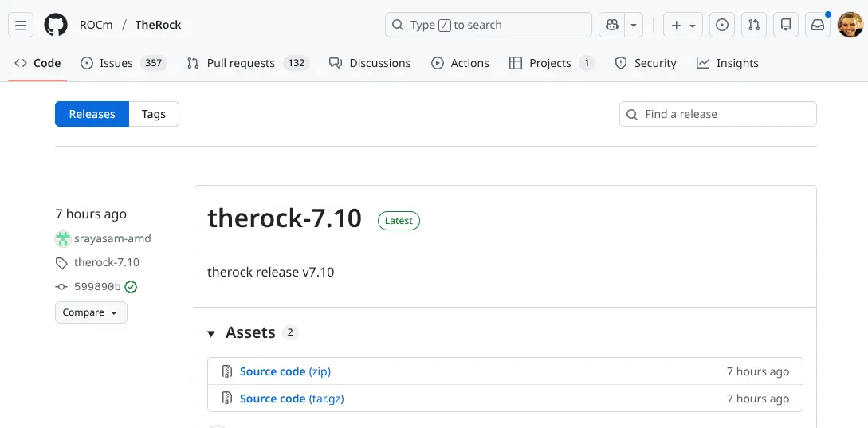Open the Copilot chat icon

click(612, 25)
